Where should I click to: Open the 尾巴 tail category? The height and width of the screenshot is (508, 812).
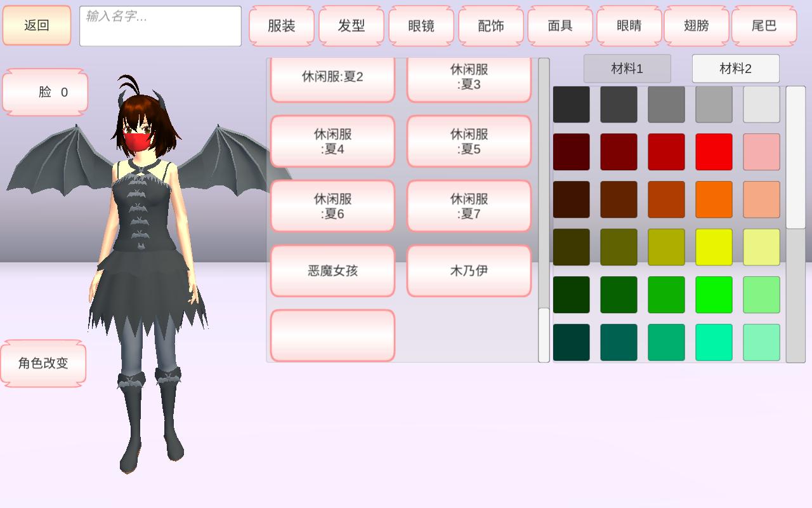(x=764, y=25)
